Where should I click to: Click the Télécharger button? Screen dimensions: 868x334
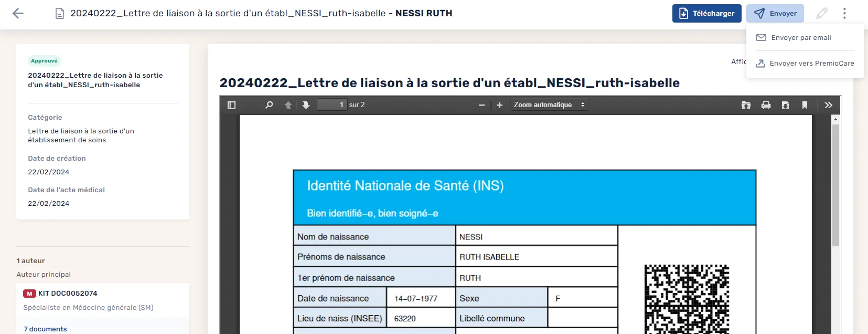coord(707,14)
